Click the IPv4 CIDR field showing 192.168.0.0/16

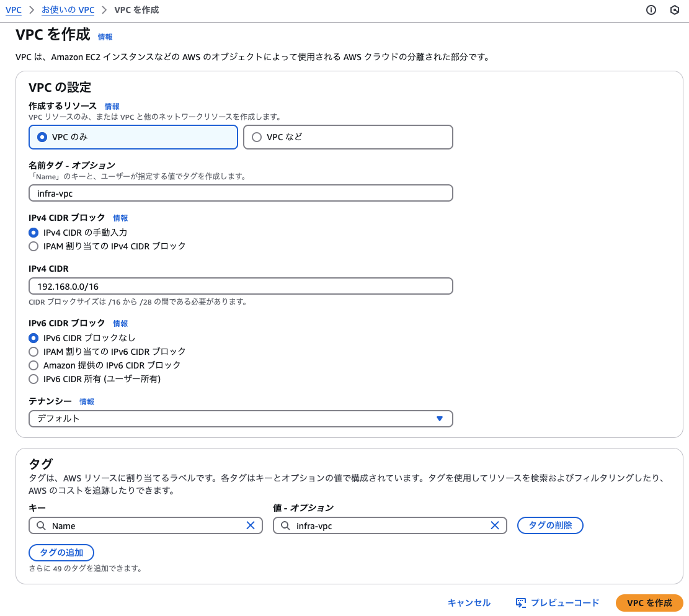point(241,286)
